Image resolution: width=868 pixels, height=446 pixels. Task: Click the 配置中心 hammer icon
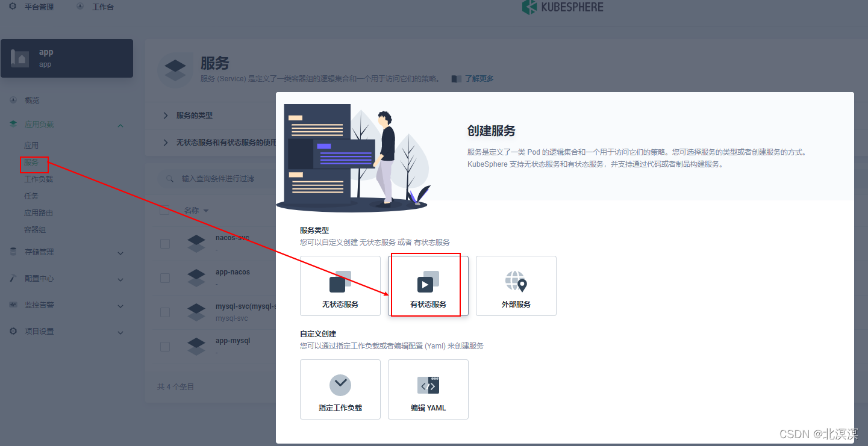coord(13,278)
